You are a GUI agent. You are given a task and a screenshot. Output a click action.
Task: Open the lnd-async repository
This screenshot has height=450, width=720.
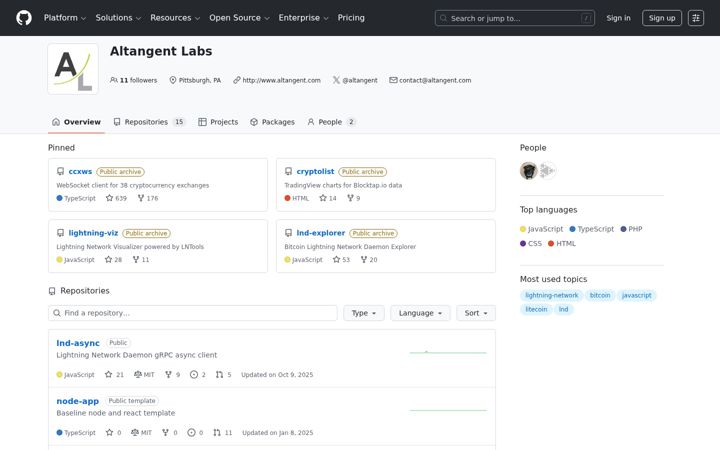[78, 343]
